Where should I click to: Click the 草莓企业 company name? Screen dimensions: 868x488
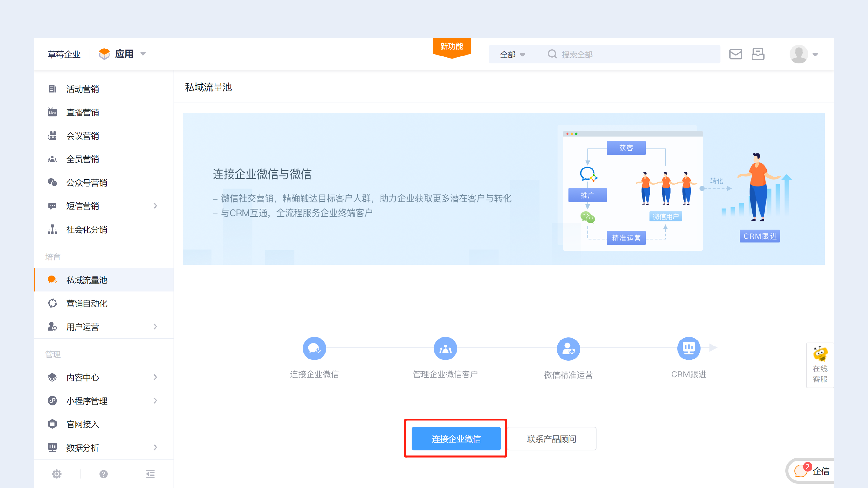[x=64, y=54]
